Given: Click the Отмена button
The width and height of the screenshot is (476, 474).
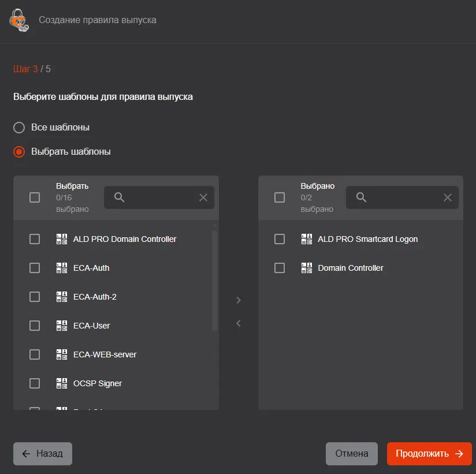Looking at the screenshot, I should point(352,454).
